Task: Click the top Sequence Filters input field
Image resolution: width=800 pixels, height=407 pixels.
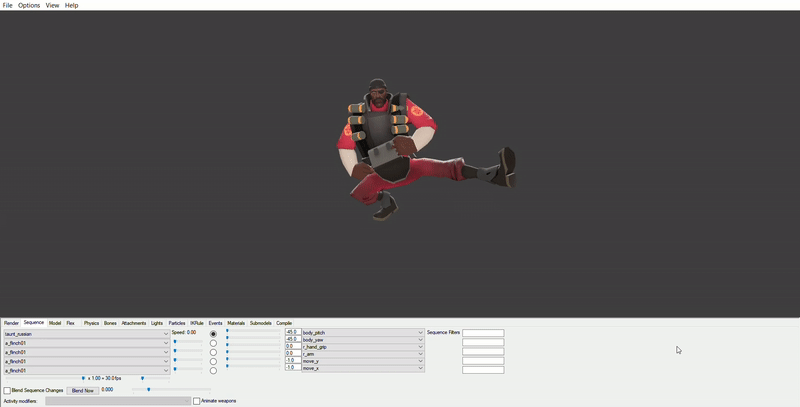Action: click(483, 333)
